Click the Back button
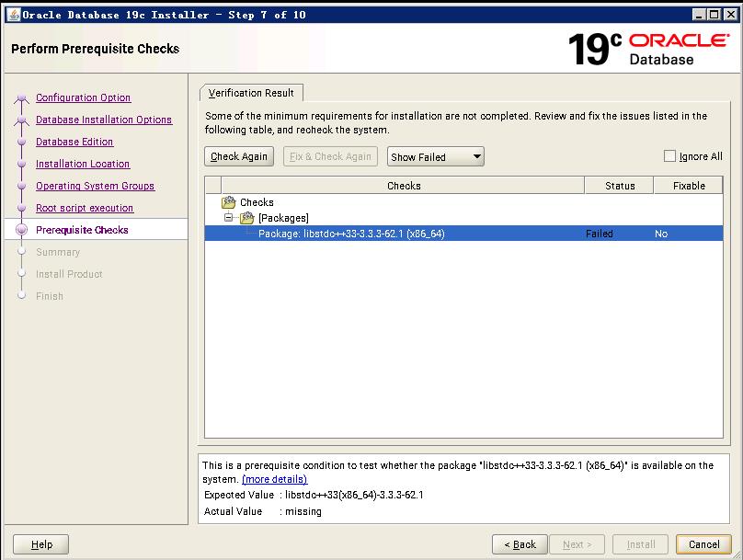Viewport: 743px width, 560px height. coord(520,544)
